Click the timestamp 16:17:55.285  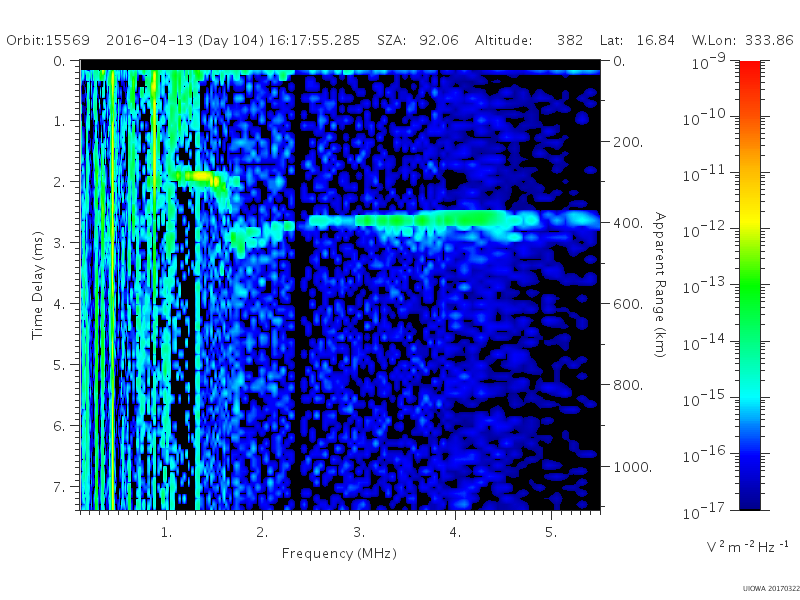point(314,40)
